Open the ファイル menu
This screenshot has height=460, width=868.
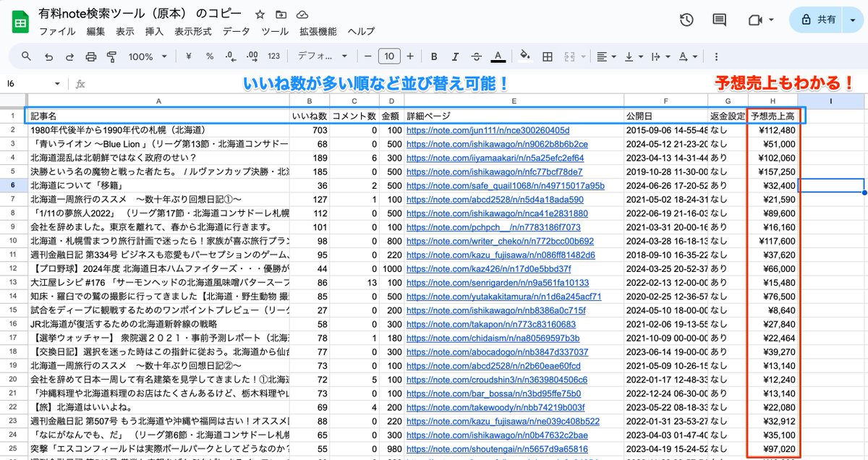pyautogui.click(x=57, y=32)
